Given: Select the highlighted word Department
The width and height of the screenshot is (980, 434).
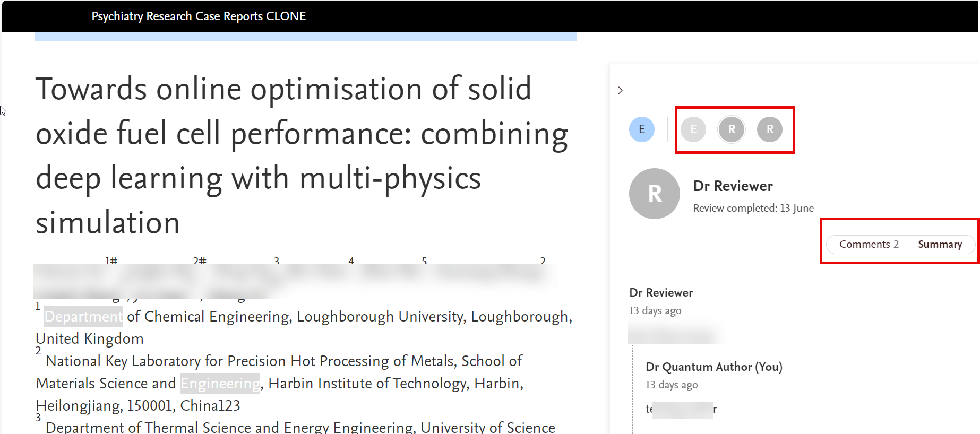Looking at the screenshot, I should tap(83, 317).
